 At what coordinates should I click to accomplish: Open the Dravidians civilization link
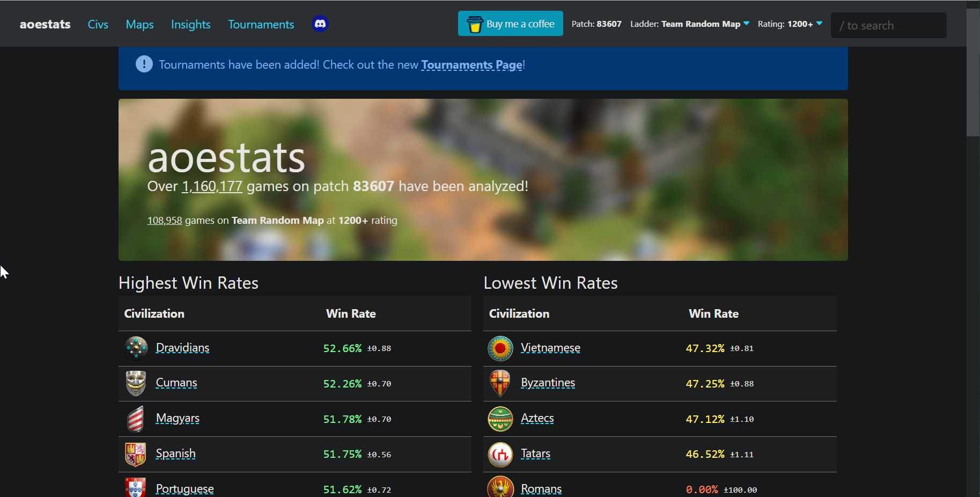[x=182, y=348]
